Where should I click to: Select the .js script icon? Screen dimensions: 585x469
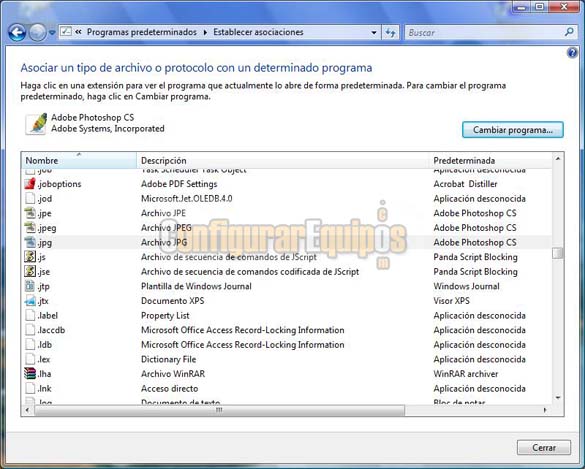click(30, 257)
